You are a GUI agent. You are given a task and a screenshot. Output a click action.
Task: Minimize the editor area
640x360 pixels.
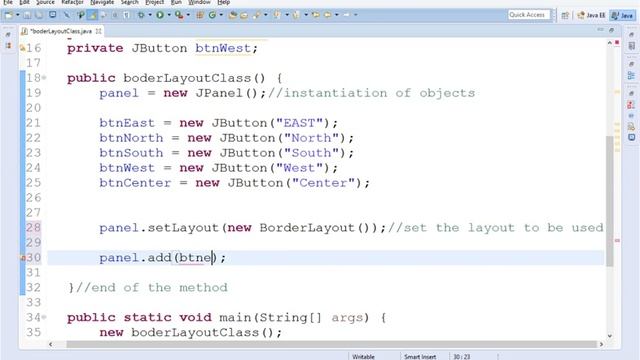(600, 30)
